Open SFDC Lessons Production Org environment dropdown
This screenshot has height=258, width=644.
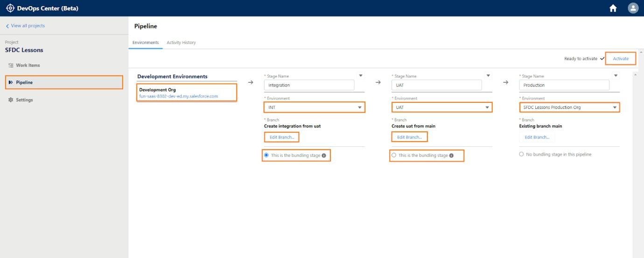pos(569,107)
